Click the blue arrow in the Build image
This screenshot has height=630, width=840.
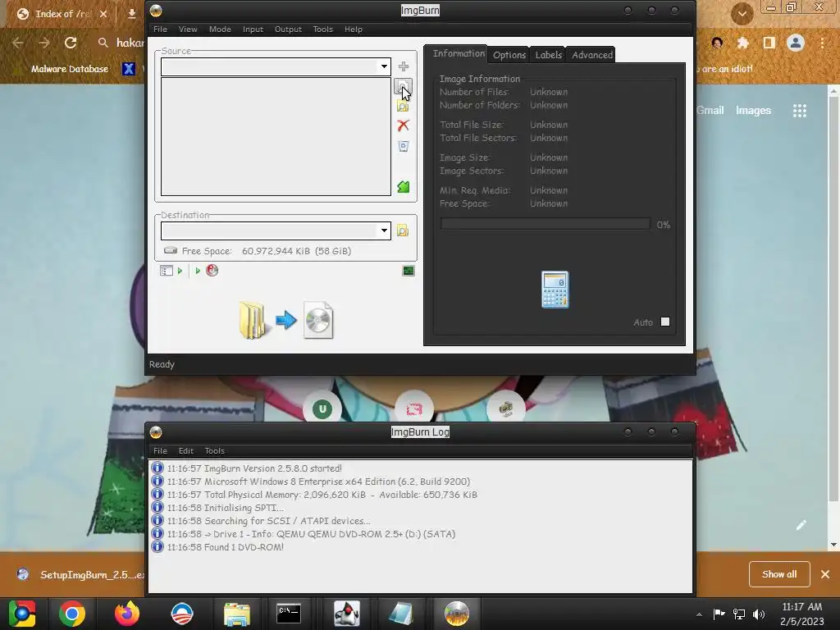click(286, 321)
